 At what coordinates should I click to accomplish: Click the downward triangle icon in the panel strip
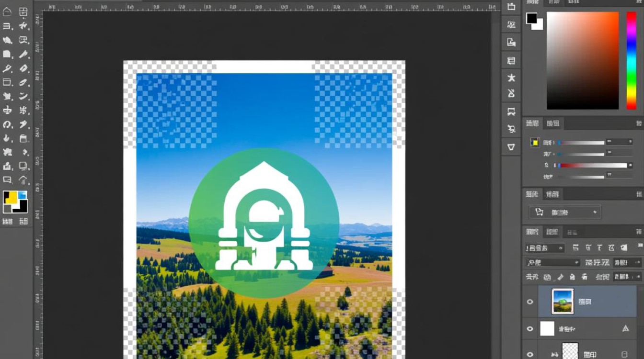pyautogui.click(x=511, y=147)
